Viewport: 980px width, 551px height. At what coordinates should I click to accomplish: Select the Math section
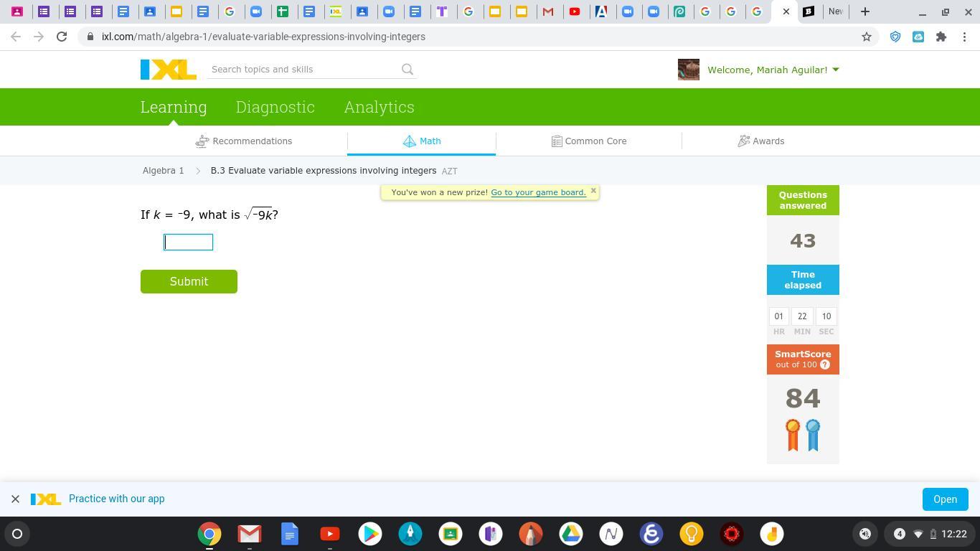tap(422, 141)
